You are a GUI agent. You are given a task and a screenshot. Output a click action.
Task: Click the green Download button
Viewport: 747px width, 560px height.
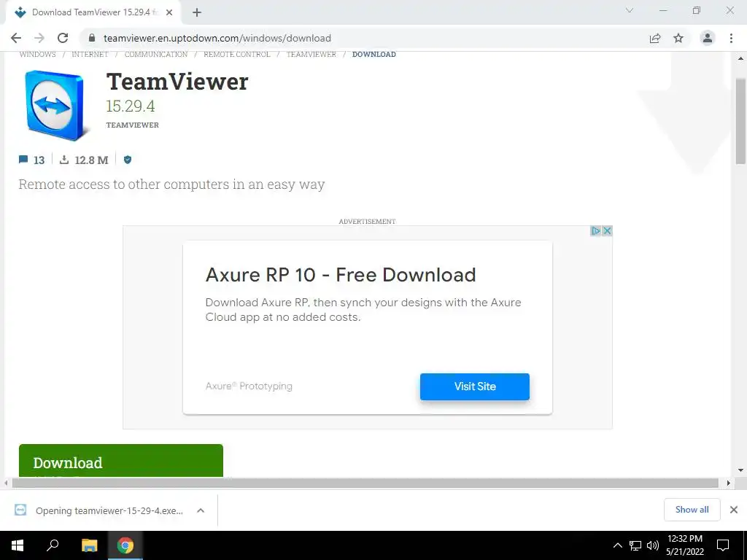(x=121, y=461)
